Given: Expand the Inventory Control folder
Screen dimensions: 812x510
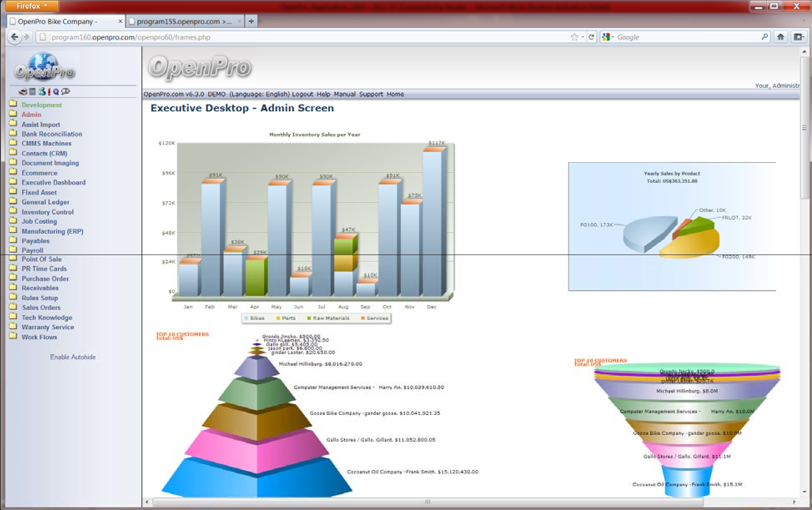Looking at the screenshot, I should (48, 212).
